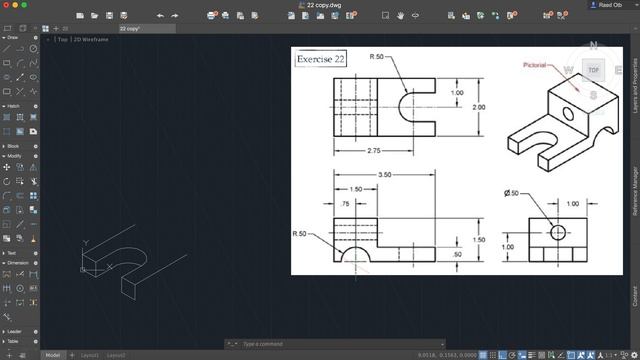Click the Open file toolbar icon
The height and width of the screenshot is (360, 640).
94,16
